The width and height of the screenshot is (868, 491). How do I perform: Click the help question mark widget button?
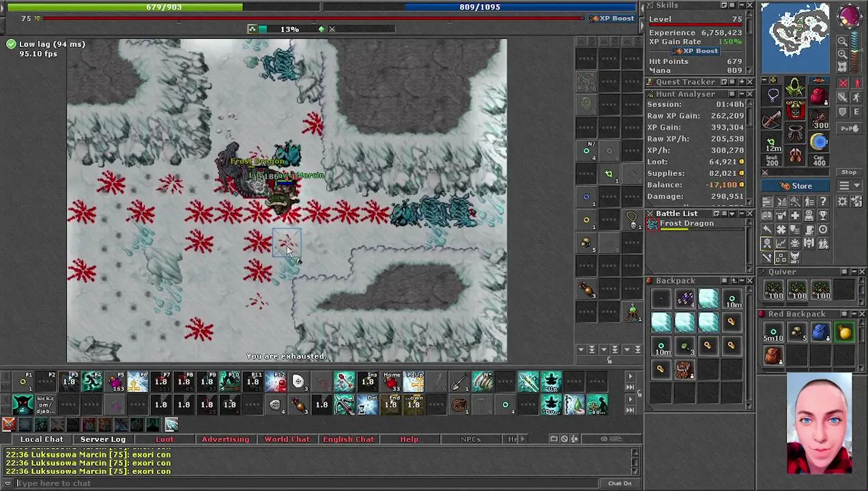pos(823,202)
